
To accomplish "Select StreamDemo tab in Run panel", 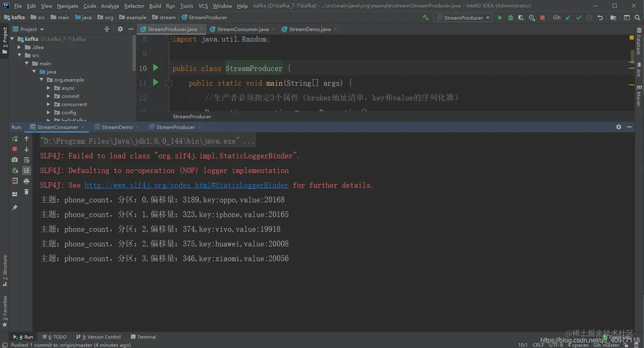I will (x=117, y=127).
